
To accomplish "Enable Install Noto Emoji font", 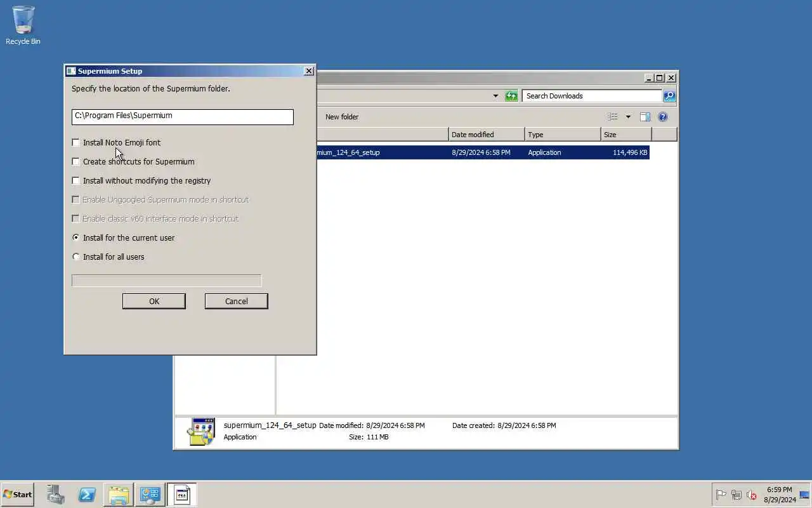I will 76,143.
